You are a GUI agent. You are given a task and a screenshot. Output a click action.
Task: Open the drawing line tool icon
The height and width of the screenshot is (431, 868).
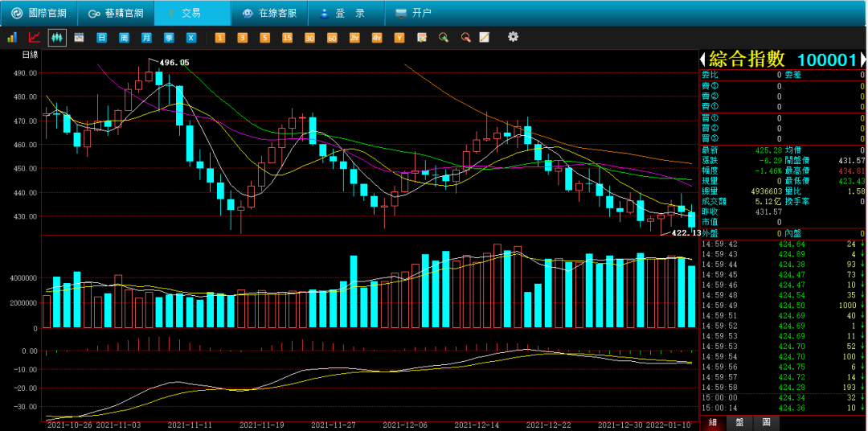pos(485,38)
